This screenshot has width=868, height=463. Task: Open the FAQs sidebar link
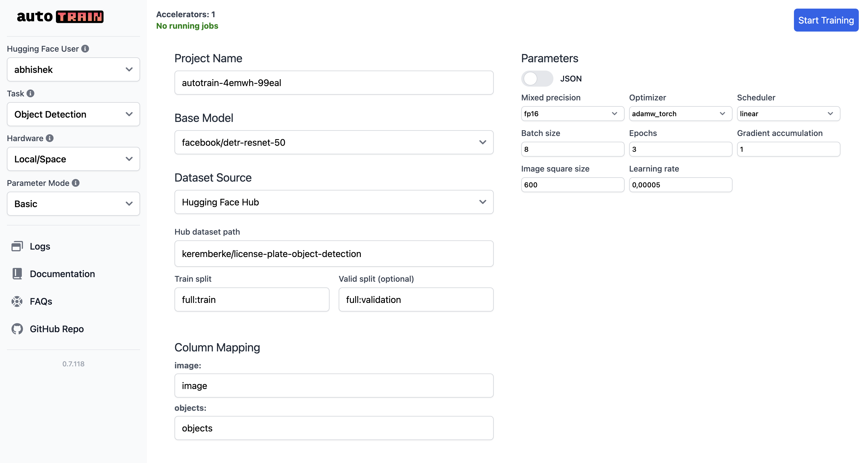tap(41, 301)
